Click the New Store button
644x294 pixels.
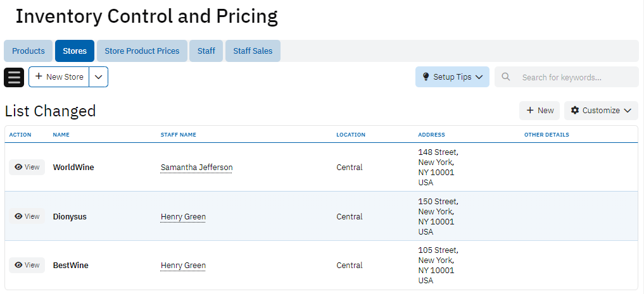tap(59, 77)
